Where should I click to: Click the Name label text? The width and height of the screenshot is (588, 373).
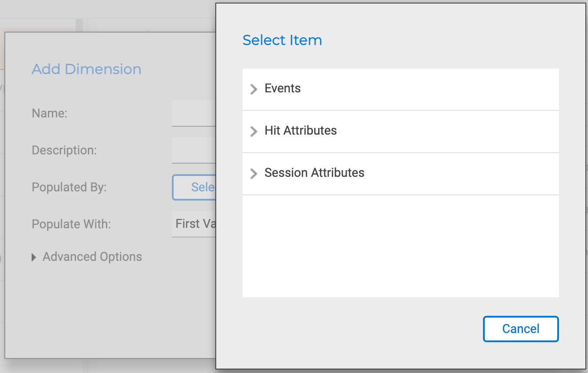click(x=49, y=113)
